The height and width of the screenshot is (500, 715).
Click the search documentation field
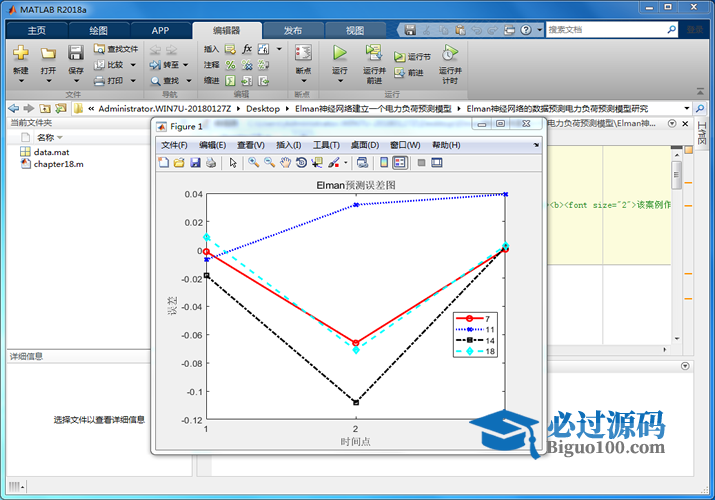(606, 30)
